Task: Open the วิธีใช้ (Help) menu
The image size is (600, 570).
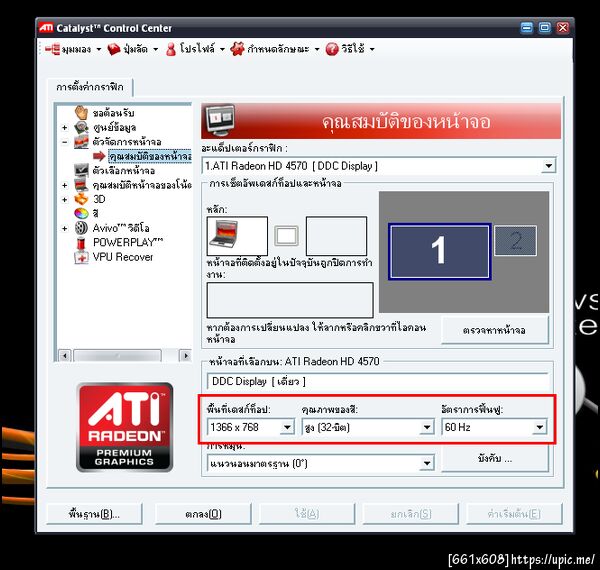Action: (x=350, y=49)
